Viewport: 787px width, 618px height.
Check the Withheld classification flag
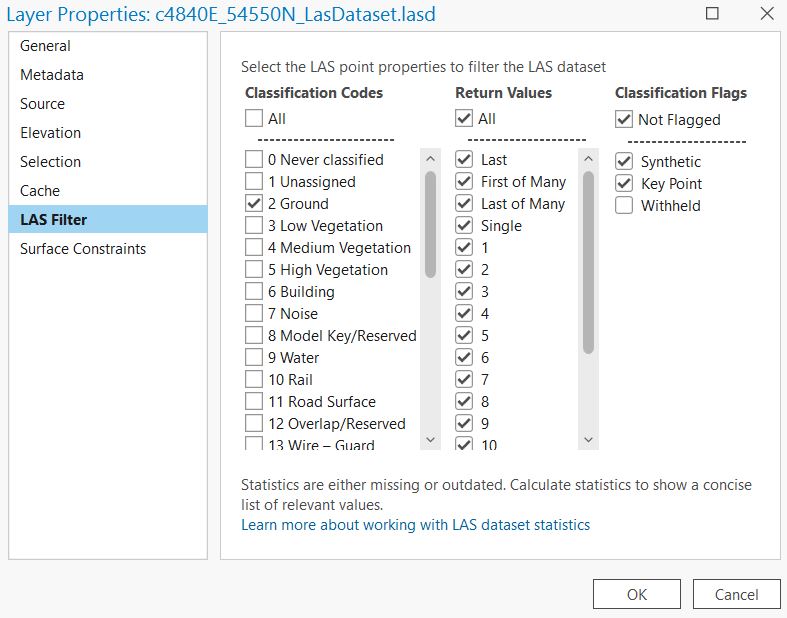tap(624, 206)
